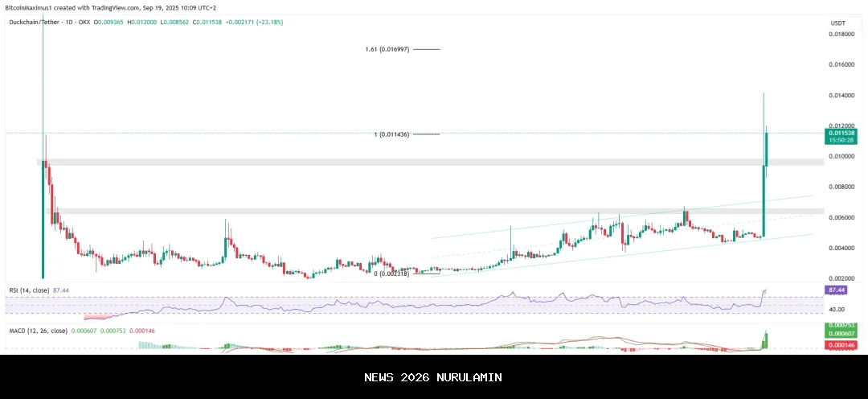868x399 pixels.
Task: Click the green MACD value tag 0.000607
Action: (841, 334)
